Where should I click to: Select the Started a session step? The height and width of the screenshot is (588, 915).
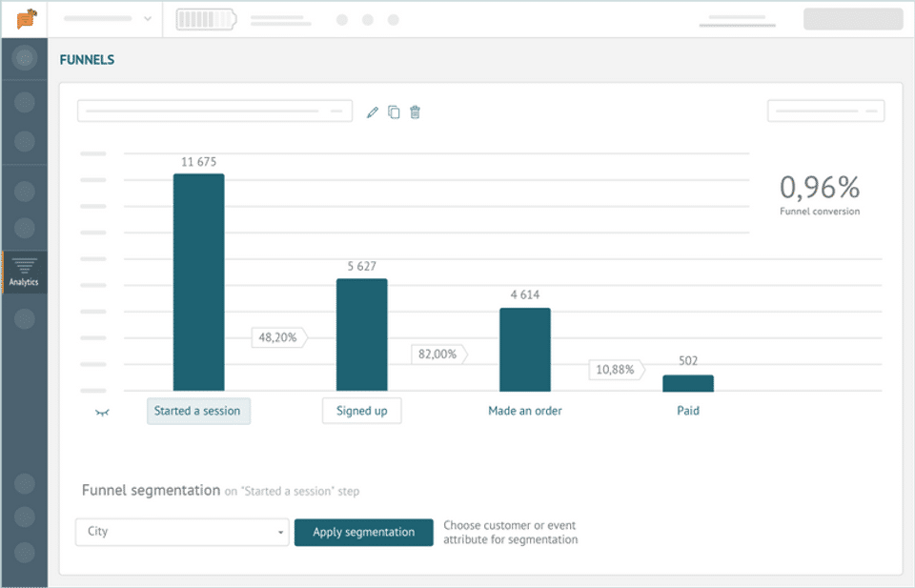198,411
